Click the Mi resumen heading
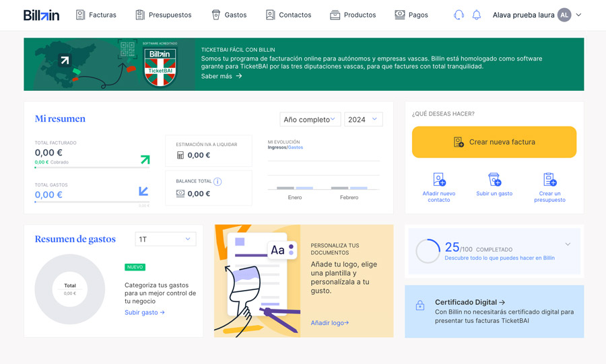Viewport: 606px width, 364px height. 60,118
